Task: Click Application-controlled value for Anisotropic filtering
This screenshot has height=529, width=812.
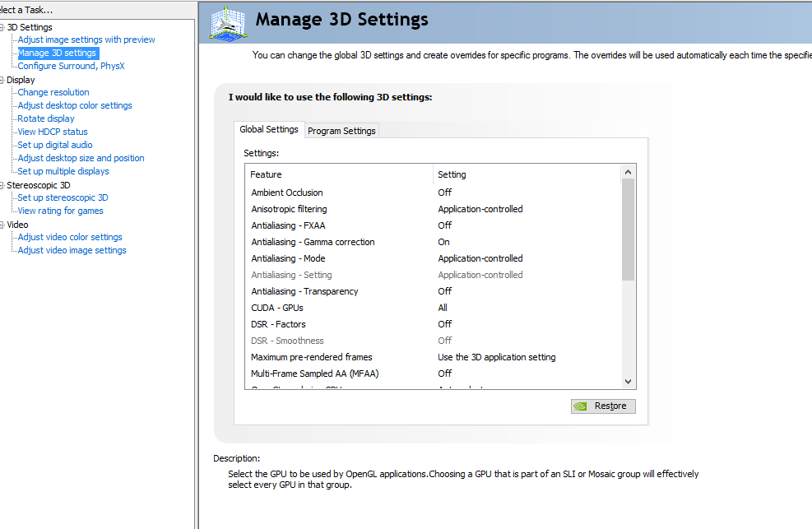Action: (480, 209)
